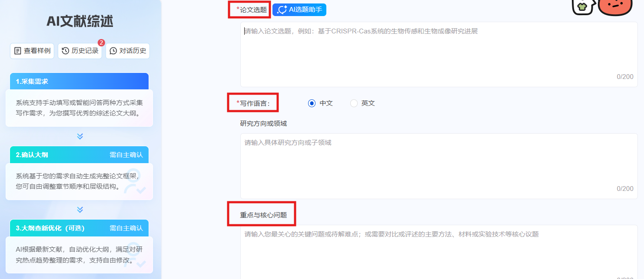Click the 0/200 counter in 论文选题 field
Viewport: 644px width, 279px height.
(x=625, y=77)
